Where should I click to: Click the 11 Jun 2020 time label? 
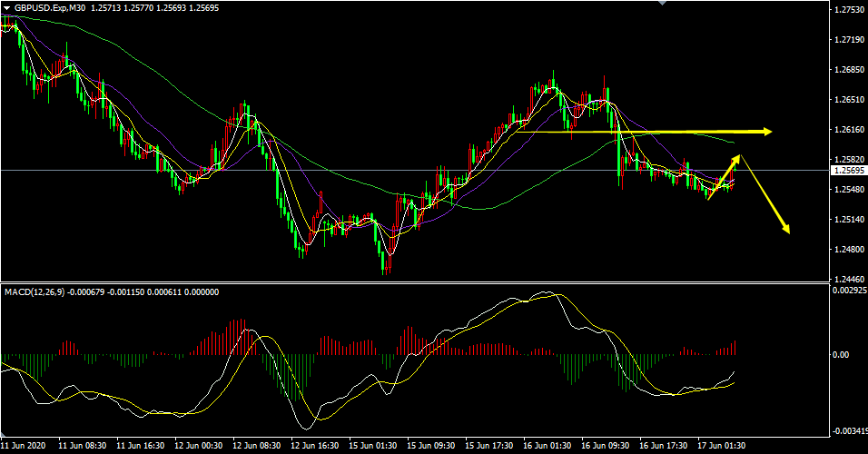(x=25, y=446)
